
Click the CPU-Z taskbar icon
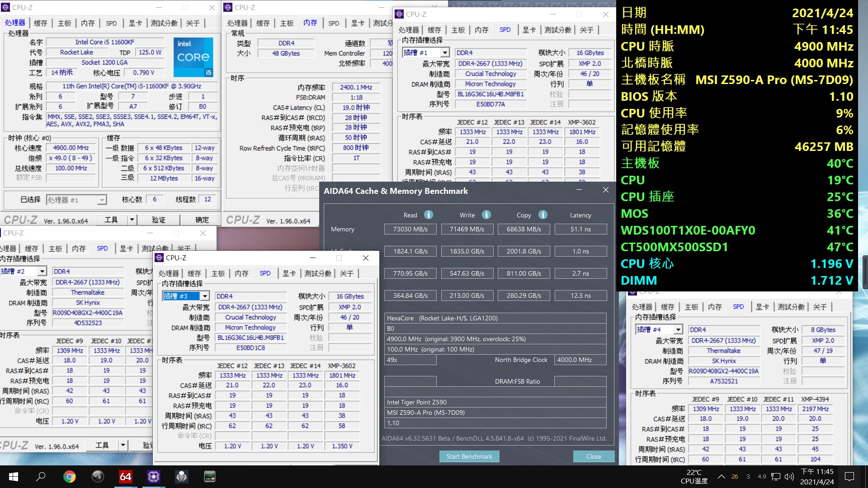[x=153, y=476]
